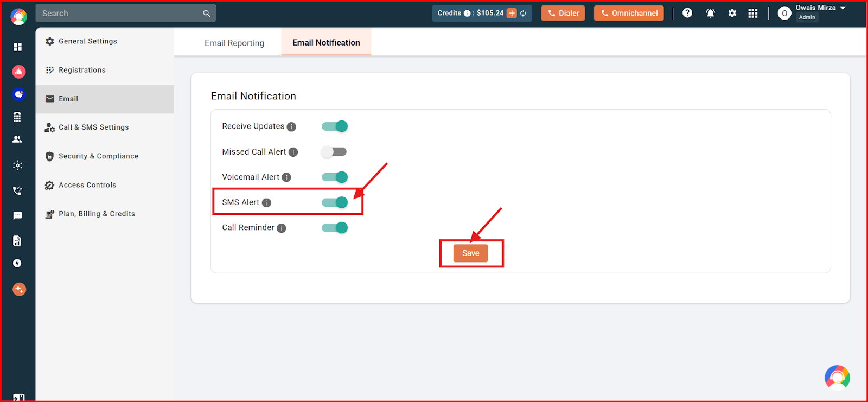Open the dial pad phone icon in rail
Viewport: 868px width, 402px height.
(17, 117)
